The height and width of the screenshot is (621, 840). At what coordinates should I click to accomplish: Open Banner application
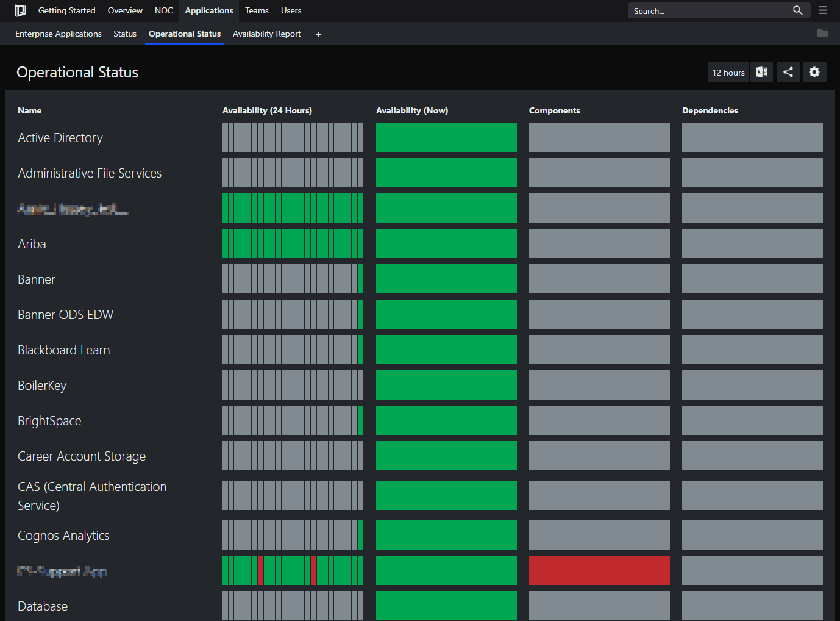(37, 279)
